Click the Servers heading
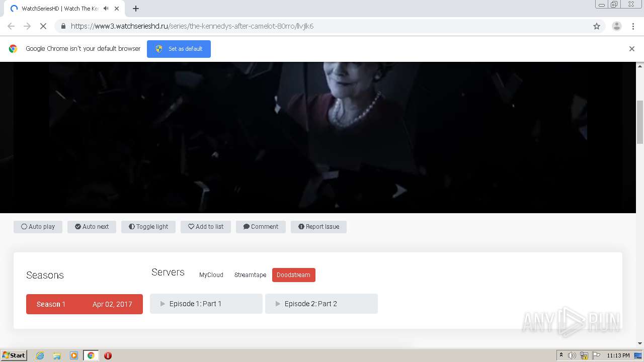The height and width of the screenshot is (362, 644). click(x=168, y=272)
